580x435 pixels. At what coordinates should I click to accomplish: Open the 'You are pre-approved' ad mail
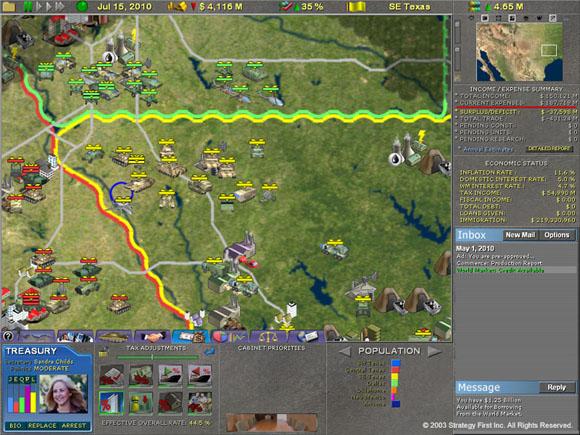[495, 256]
